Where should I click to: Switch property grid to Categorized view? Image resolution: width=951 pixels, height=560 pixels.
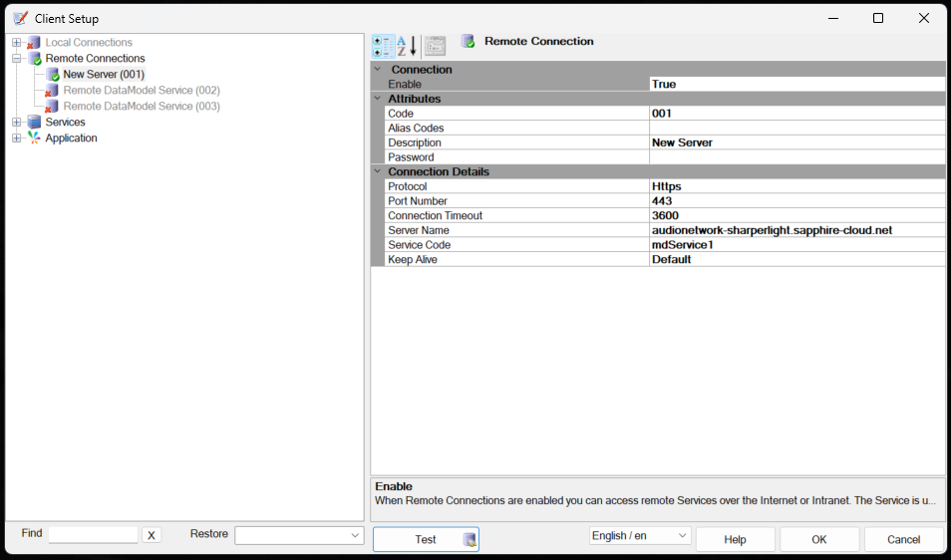[x=383, y=46]
